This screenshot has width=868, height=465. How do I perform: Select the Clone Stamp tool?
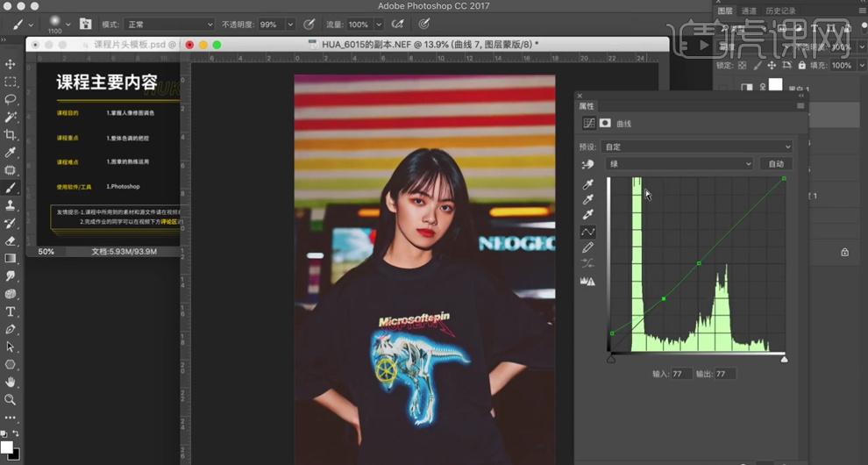pos(10,205)
